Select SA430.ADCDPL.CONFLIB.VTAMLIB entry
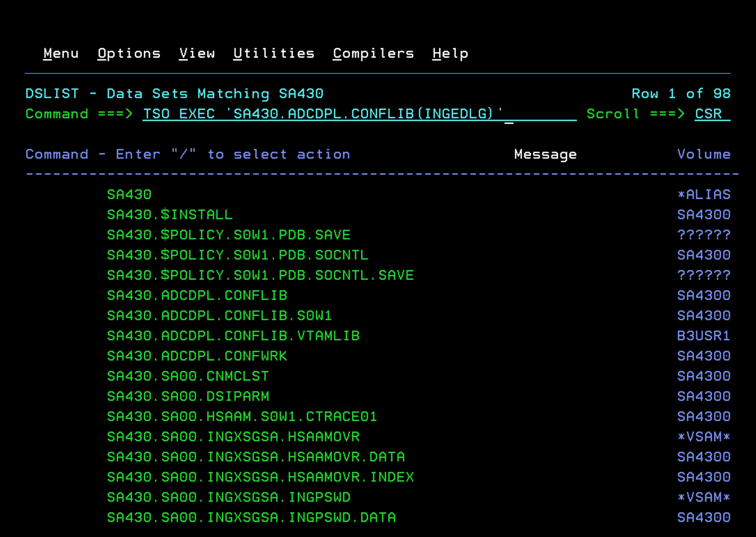 tap(233, 336)
